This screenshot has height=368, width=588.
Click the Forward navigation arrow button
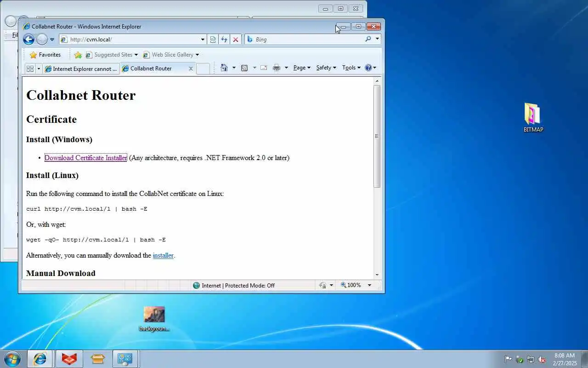pyautogui.click(x=42, y=40)
